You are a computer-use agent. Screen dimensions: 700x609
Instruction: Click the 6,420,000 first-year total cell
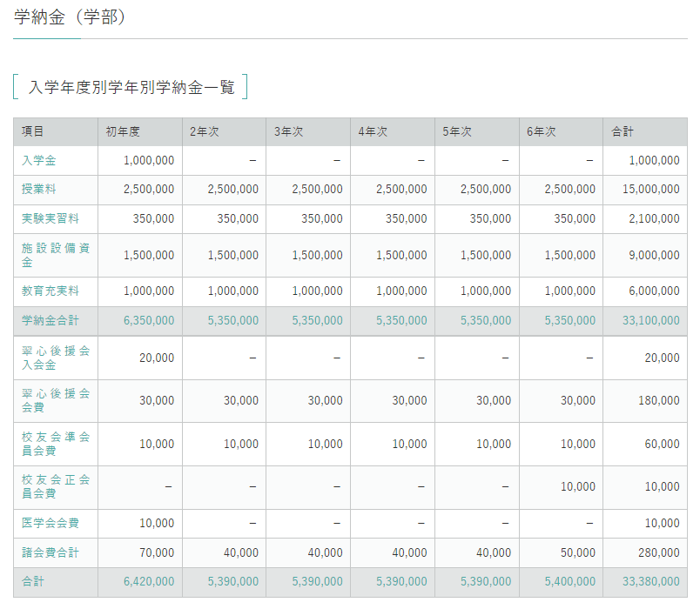(149, 581)
